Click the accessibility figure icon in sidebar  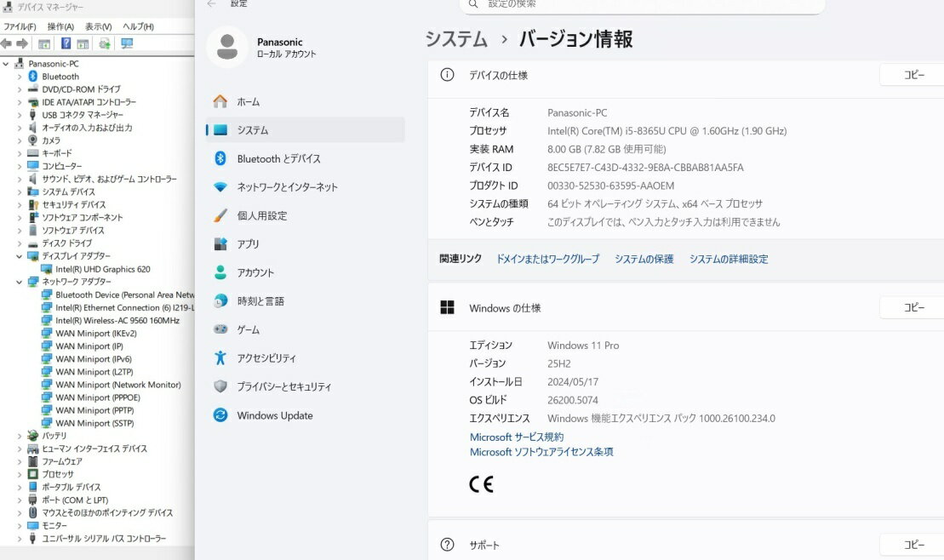click(x=220, y=358)
